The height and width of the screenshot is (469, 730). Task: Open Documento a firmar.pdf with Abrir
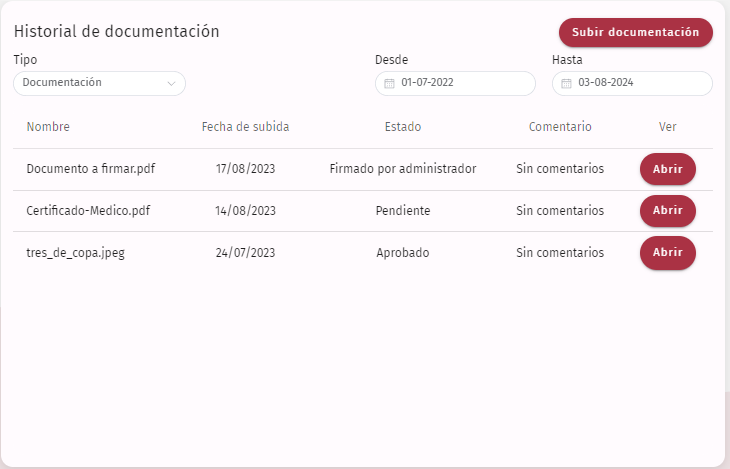click(668, 169)
